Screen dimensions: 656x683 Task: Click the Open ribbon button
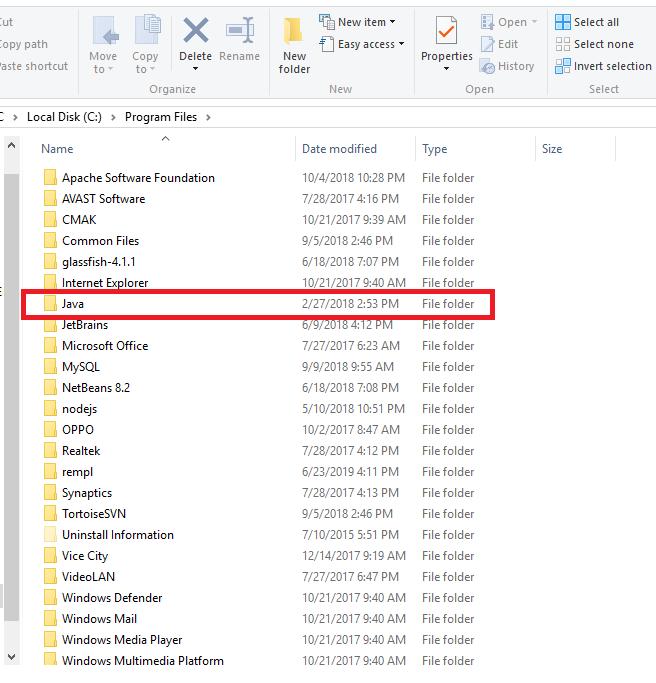(x=509, y=22)
